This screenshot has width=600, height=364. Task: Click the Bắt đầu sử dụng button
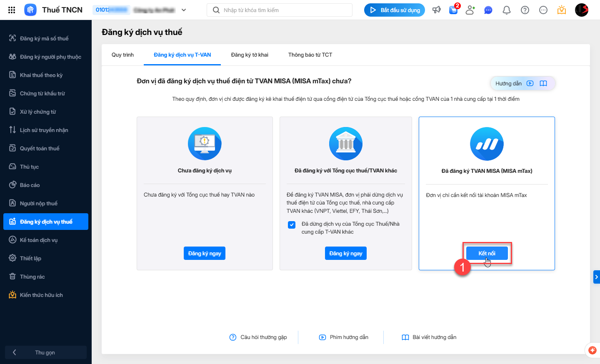[395, 10]
